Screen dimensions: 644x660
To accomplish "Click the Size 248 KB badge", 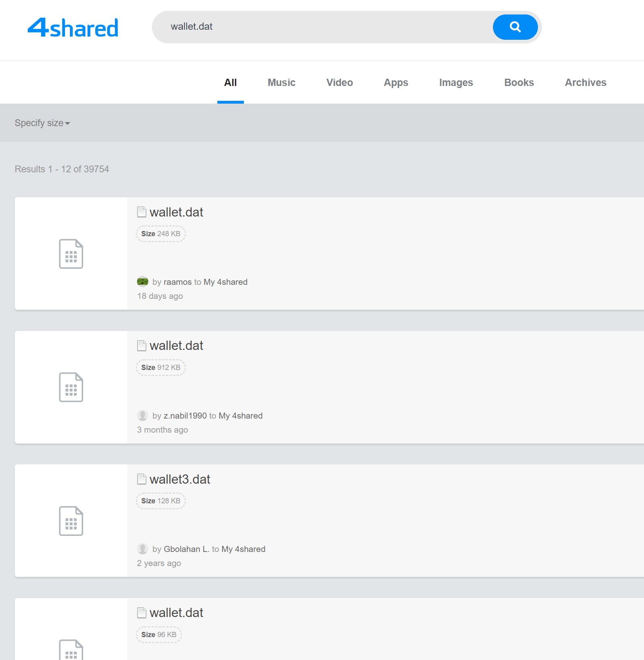I will point(161,234).
